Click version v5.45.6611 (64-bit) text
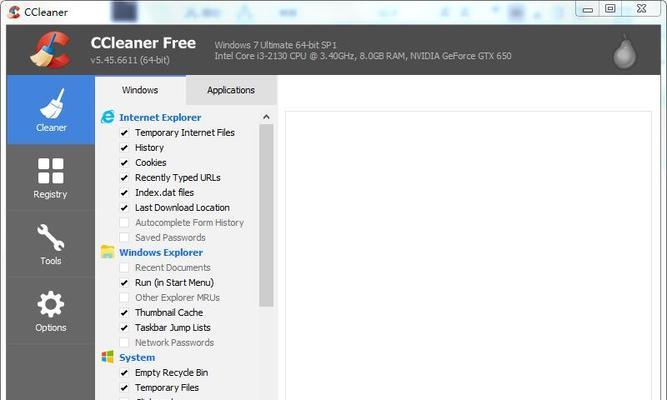Viewport: 667px width, 400px height. coord(130,60)
